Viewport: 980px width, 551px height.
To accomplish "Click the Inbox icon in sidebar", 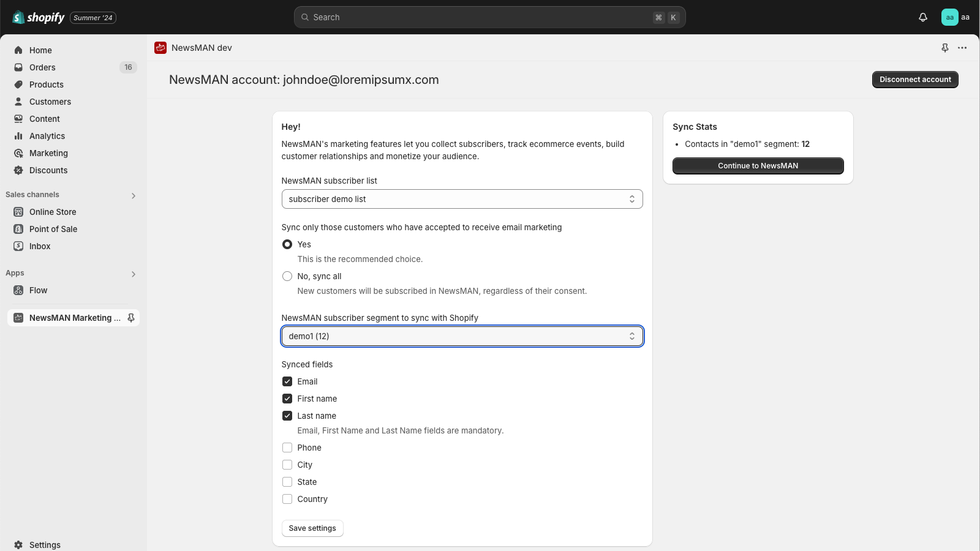I will pyautogui.click(x=18, y=246).
